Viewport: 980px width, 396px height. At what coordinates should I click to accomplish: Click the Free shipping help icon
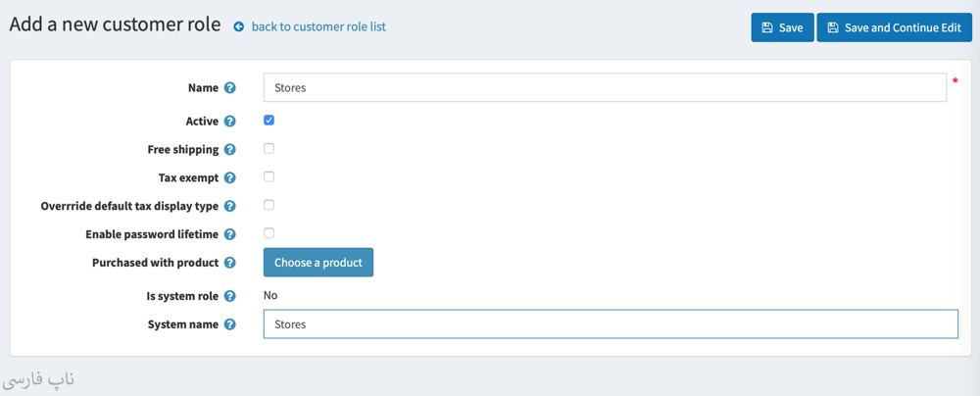(230, 150)
